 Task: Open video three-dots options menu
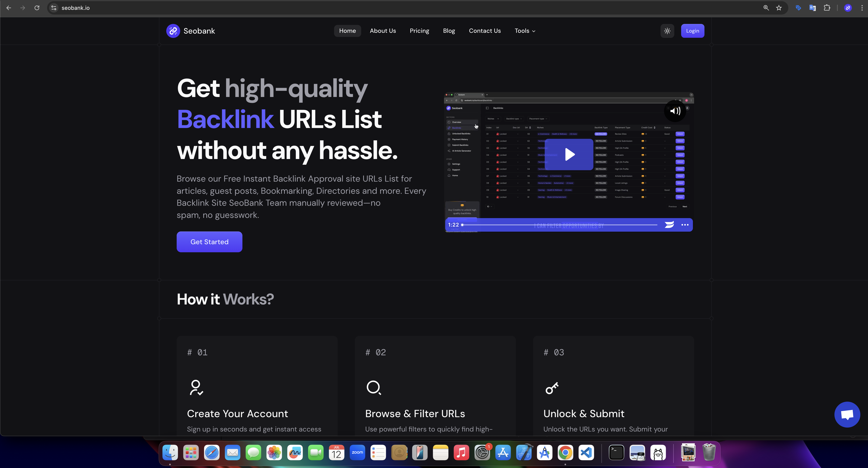pyautogui.click(x=685, y=225)
